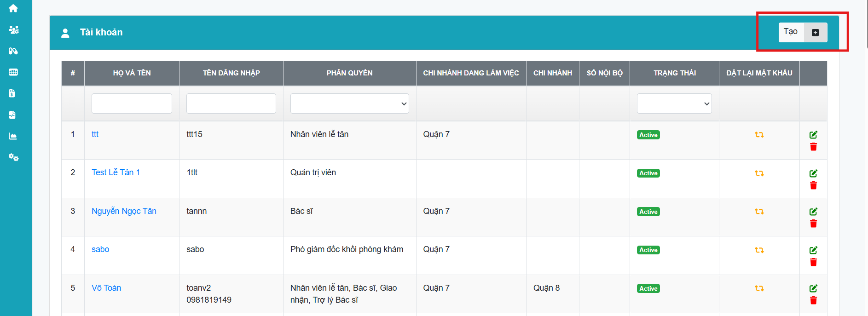
Task: Open the Võ Toàn account link
Action: (106, 288)
